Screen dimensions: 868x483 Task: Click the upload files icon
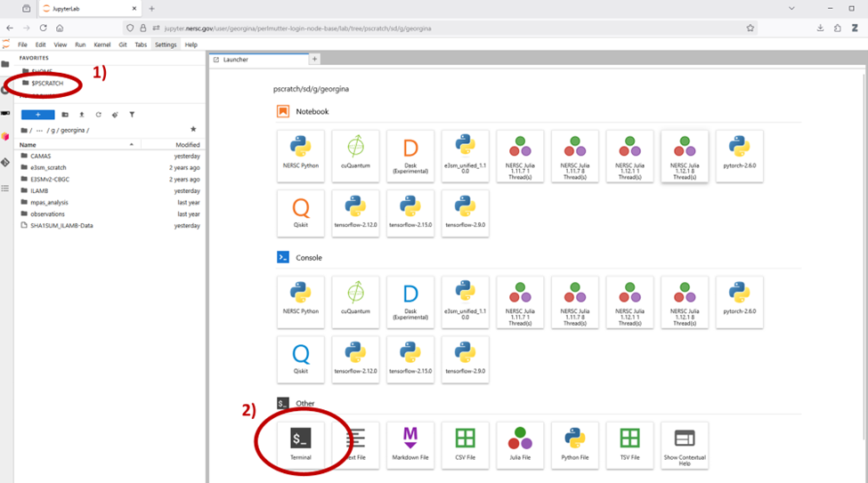pyautogui.click(x=82, y=115)
